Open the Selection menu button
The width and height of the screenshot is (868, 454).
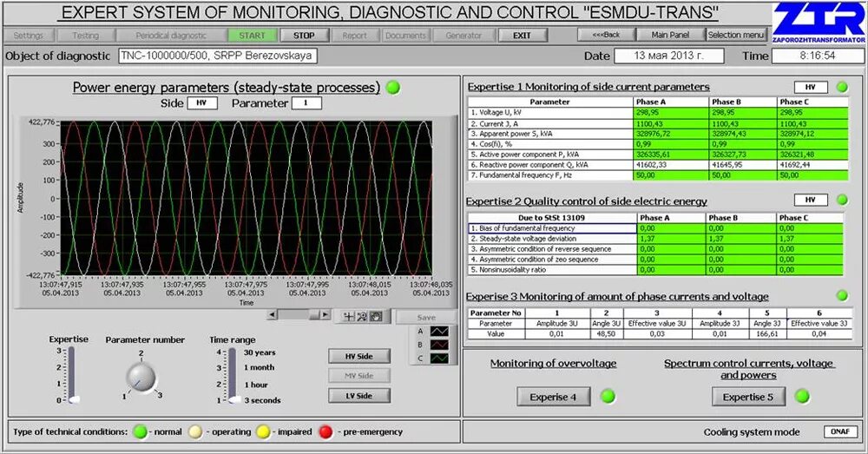click(x=736, y=35)
